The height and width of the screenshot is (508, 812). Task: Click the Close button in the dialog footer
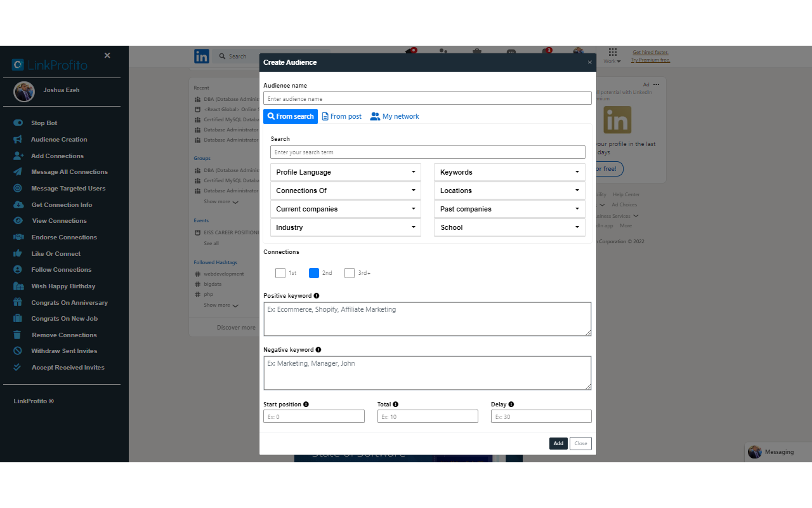point(580,443)
